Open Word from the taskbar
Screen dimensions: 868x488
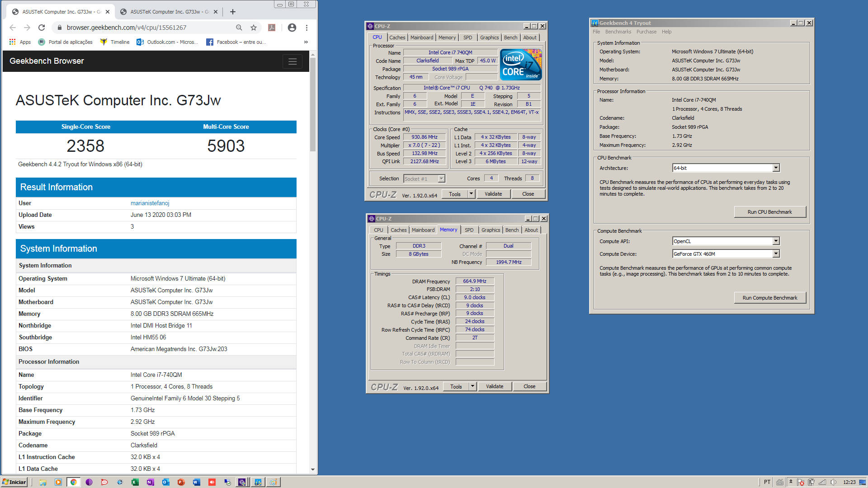[x=196, y=482]
